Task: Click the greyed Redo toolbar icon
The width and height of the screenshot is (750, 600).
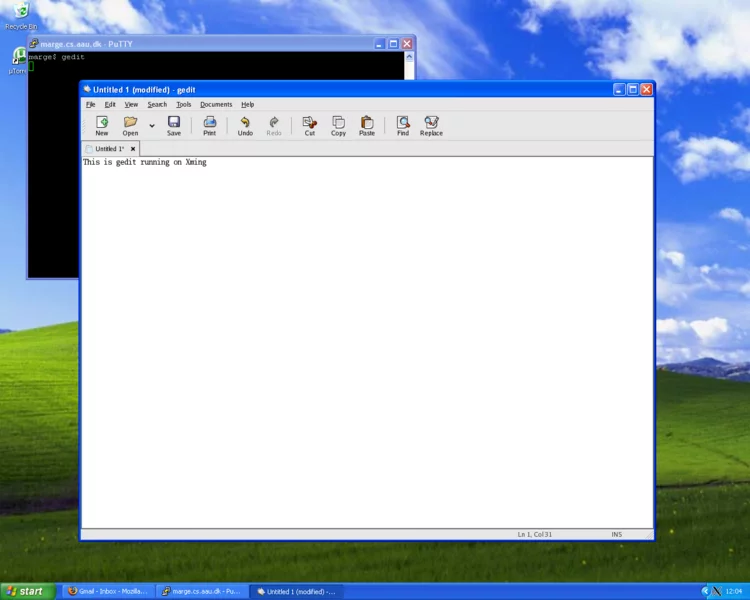Action: click(x=274, y=126)
